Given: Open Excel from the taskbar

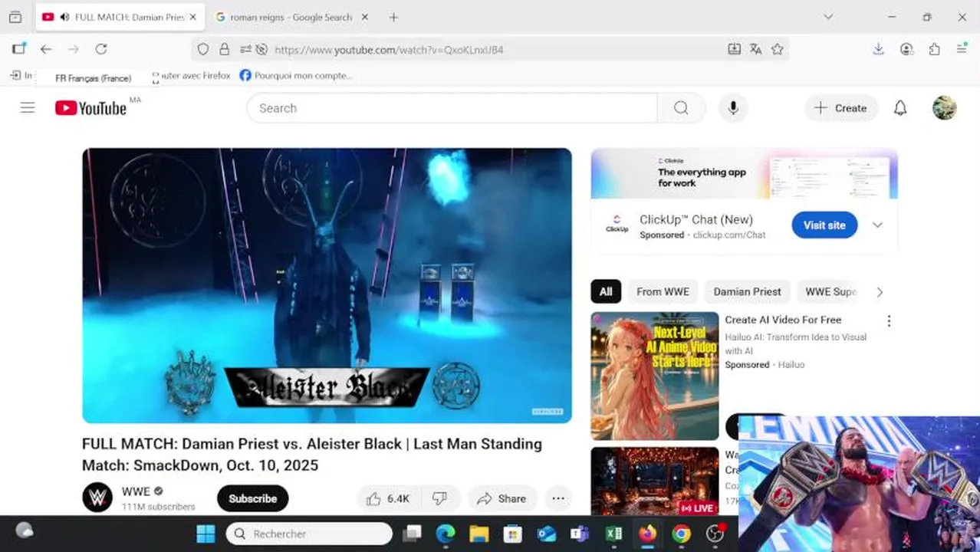Looking at the screenshot, I should click(x=613, y=534).
